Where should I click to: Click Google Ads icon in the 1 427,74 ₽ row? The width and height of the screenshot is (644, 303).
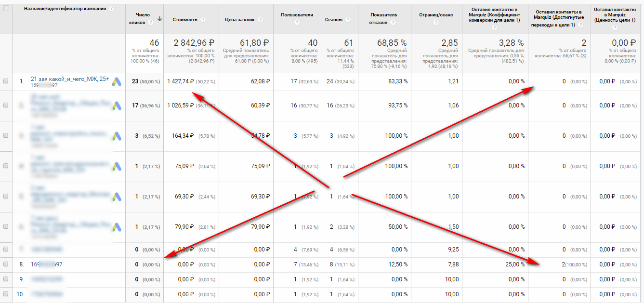pyautogui.click(x=117, y=82)
